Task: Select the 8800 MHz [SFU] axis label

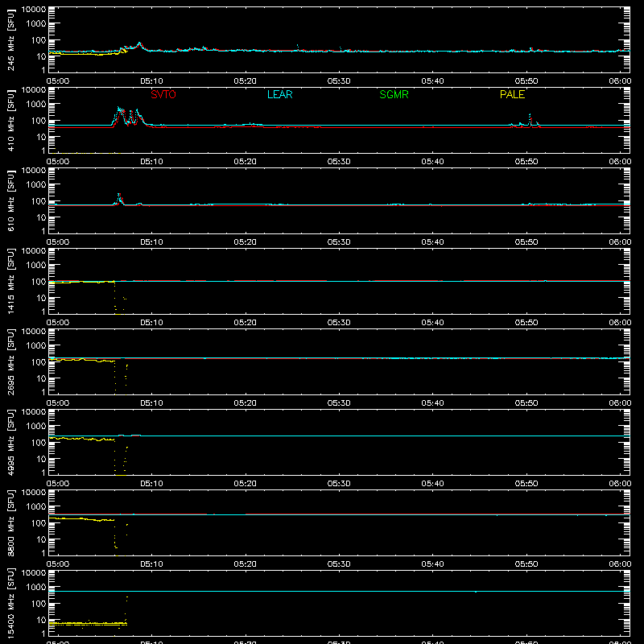Action: [x=11, y=522]
